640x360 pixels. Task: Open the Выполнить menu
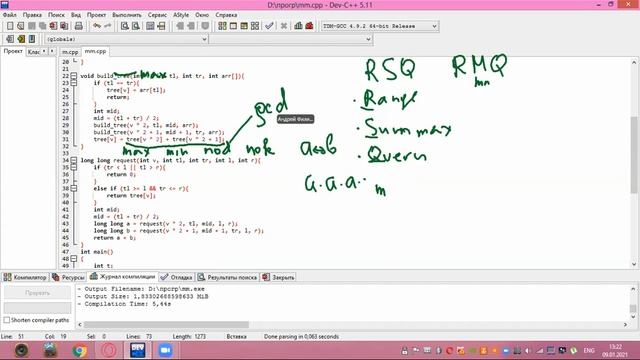(x=127, y=15)
